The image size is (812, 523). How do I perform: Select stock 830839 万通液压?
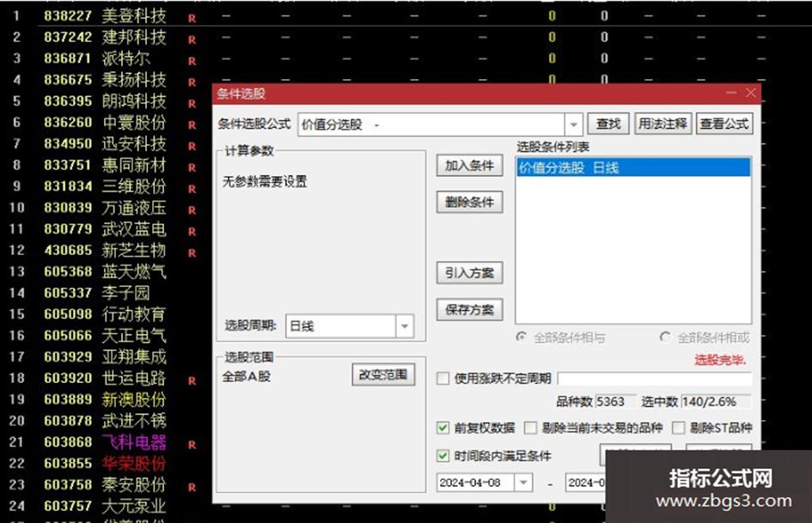tap(105, 208)
